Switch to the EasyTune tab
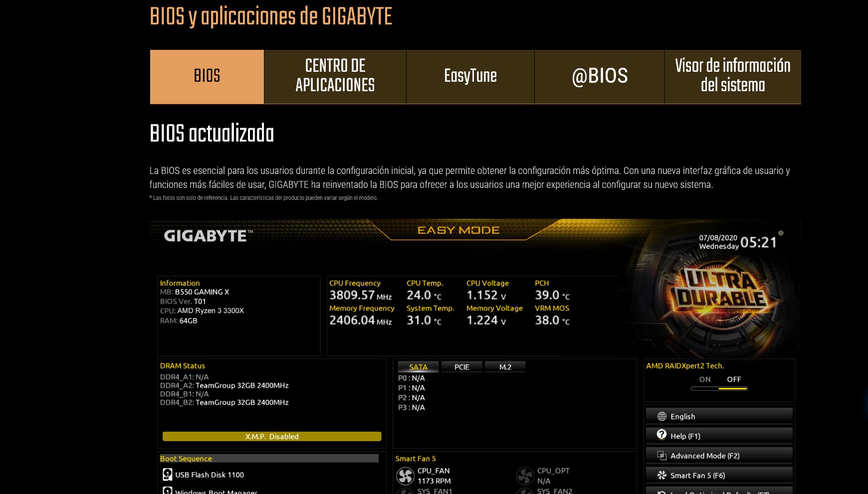 [x=470, y=77]
